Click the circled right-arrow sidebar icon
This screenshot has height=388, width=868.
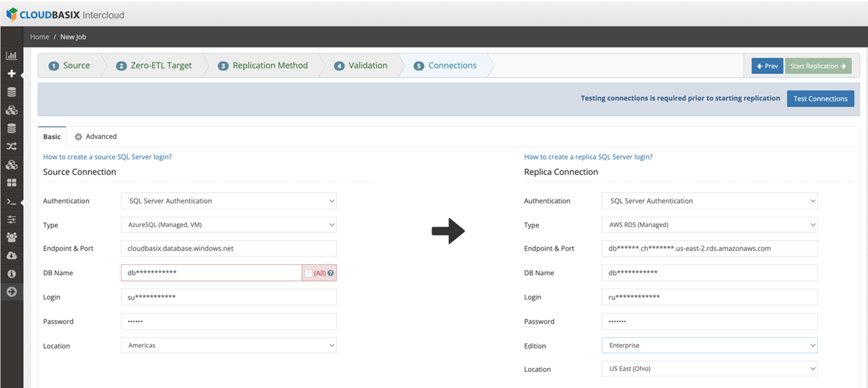point(12,292)
